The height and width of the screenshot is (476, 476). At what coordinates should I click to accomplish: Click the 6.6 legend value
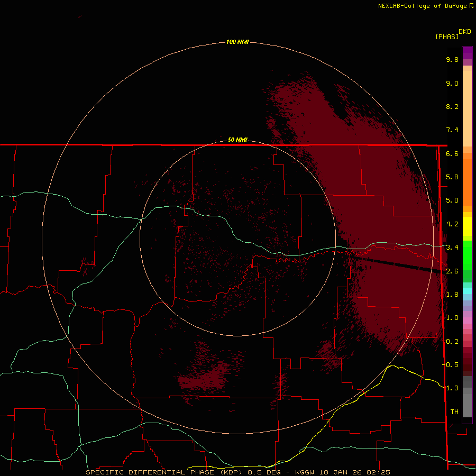(452, 153)
